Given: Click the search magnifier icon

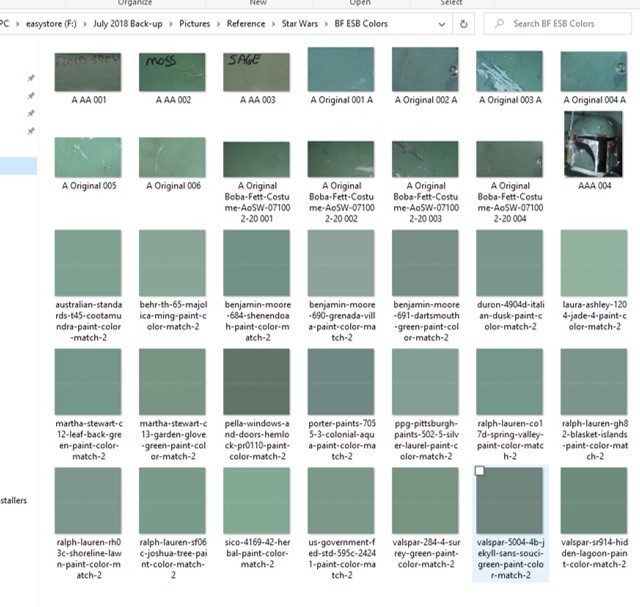Looking at the screenshot, I should (x=499, y=24).
